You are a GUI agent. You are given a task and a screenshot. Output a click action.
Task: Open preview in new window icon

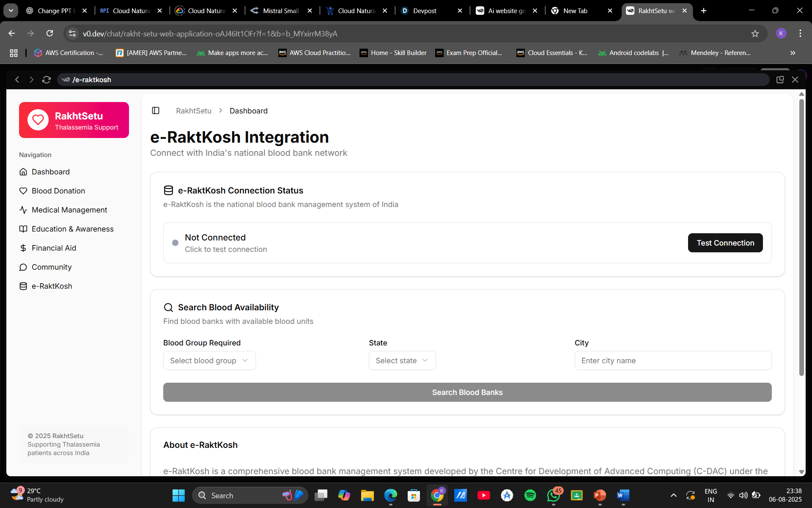(780, 80)
